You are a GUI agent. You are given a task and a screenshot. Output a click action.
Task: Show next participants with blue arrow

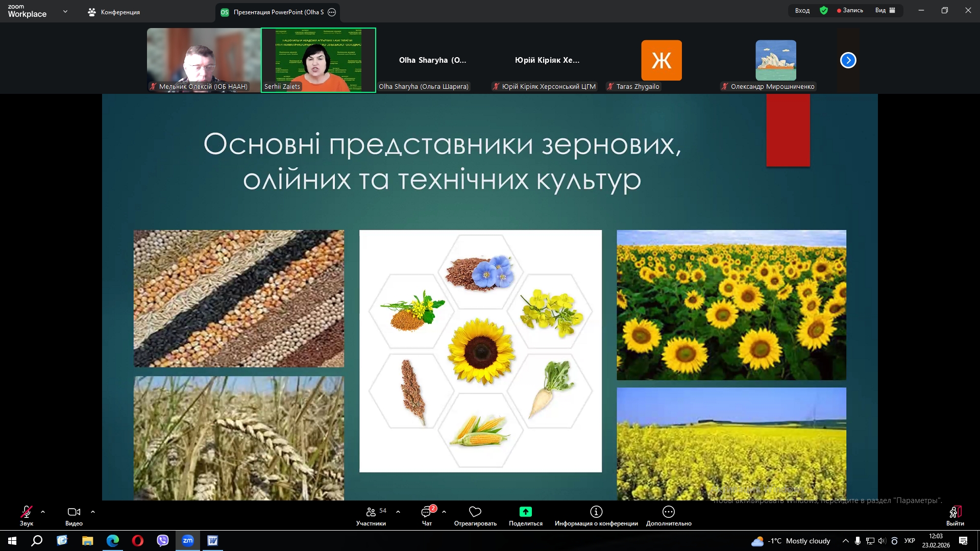(x=848, y=60)
